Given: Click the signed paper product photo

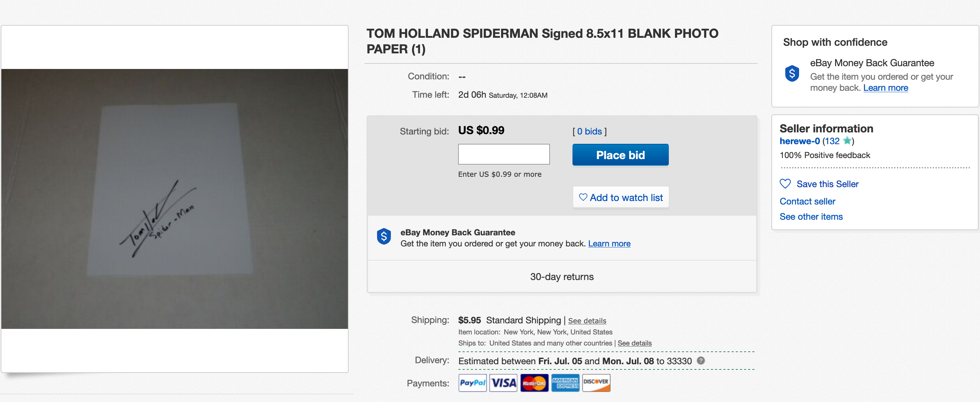Looking at the screenshot, I should coord(175,199).
